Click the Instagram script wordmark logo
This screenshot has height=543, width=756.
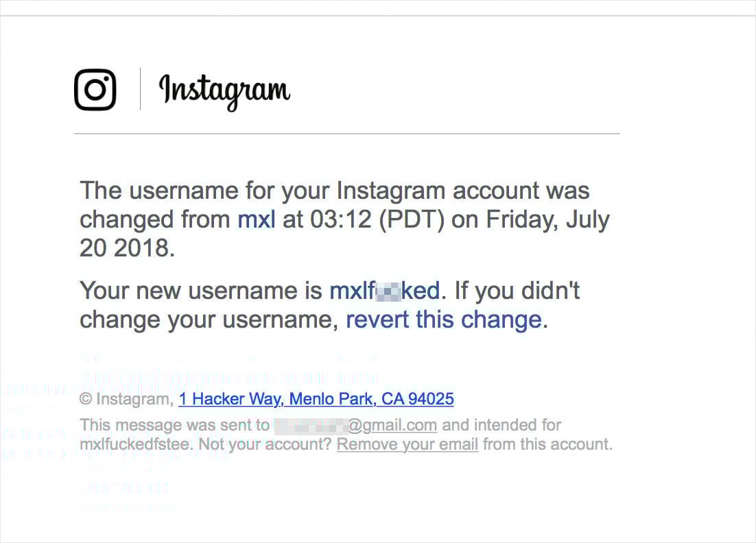point(224,91)
